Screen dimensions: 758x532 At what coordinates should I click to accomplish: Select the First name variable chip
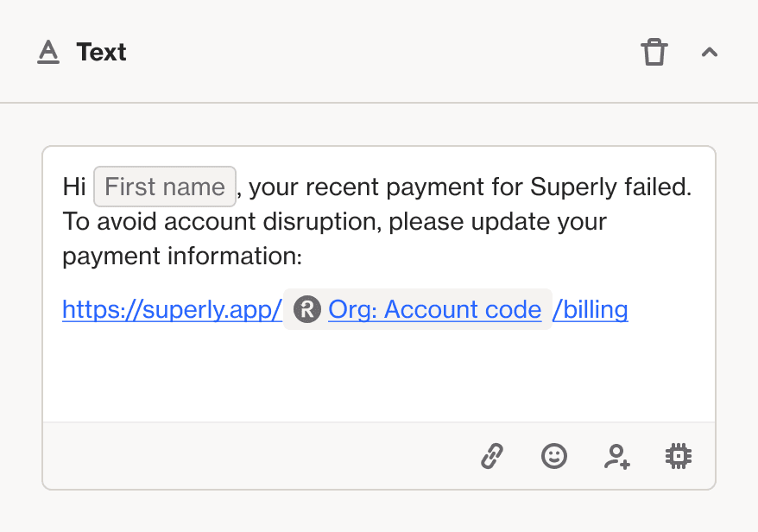(164, 187)
